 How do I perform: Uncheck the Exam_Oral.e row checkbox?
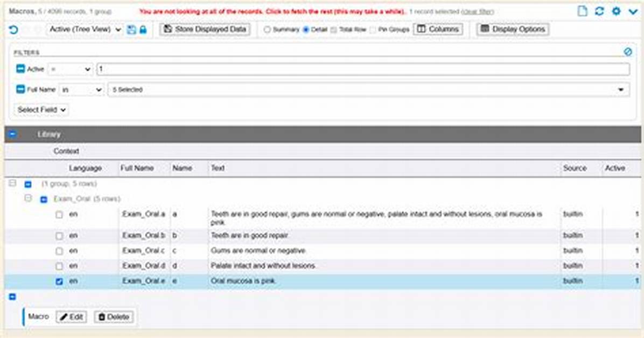59,281
